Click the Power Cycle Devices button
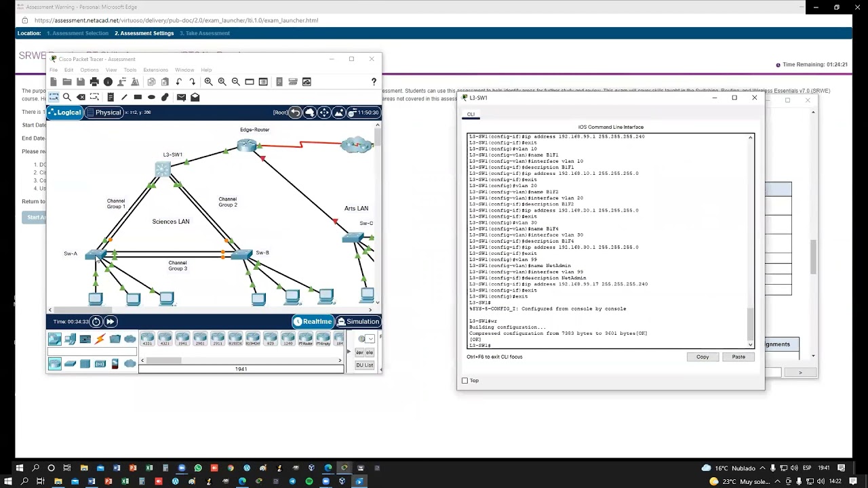 96,321
